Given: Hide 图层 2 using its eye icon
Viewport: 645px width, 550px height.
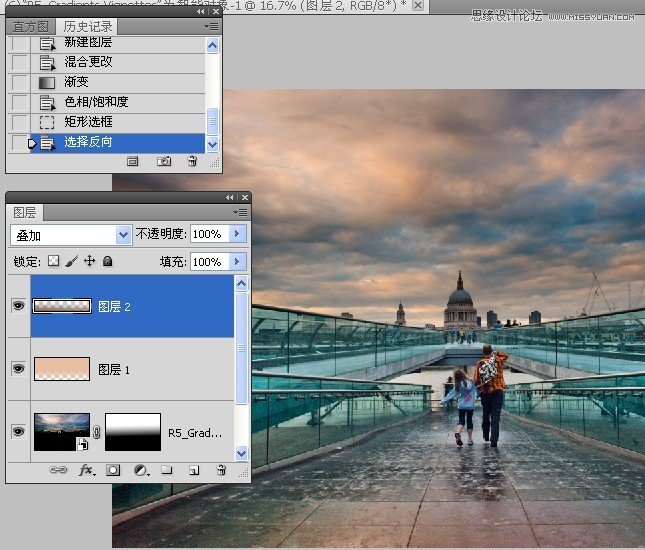Looking at the screenshot, I should 18,307.
